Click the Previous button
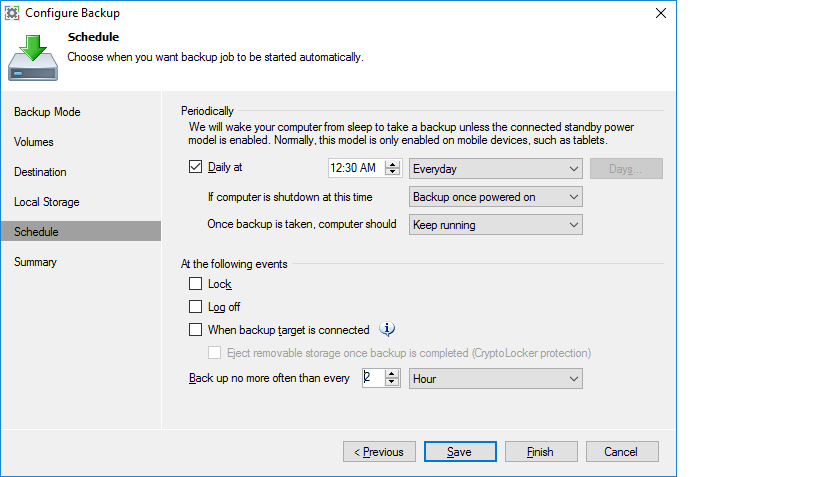This screenshot has width=819, height=477. click(x=379, y=452)
